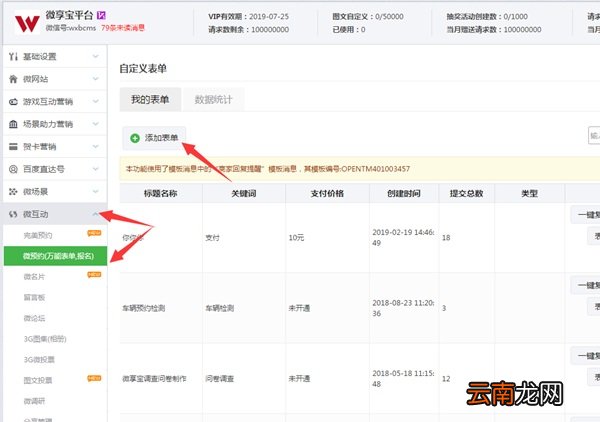Expand the 贺卡营销 chevron
Viewport: 600px width, 422px height.
tap(96, 147)
